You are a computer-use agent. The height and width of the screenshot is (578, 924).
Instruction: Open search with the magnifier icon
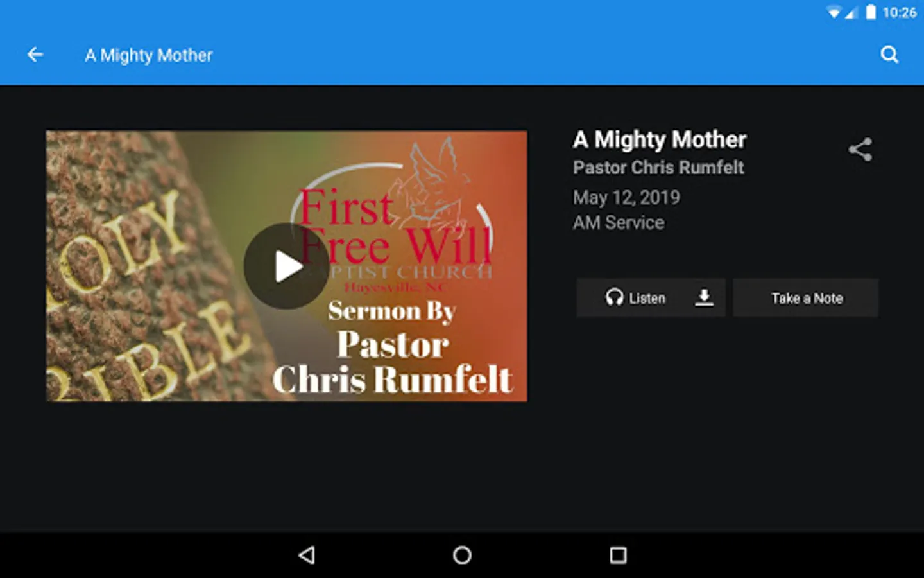[x=889, y=55]
